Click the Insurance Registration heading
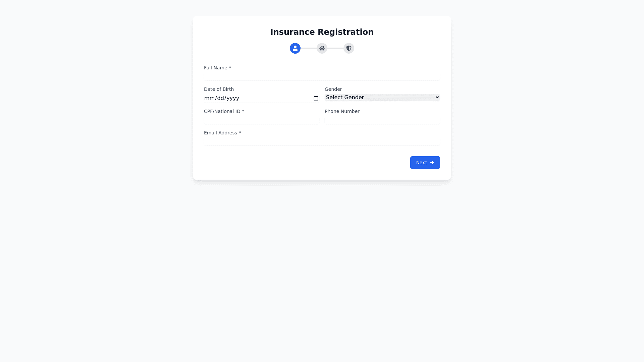The width and height of the screenshot is (644, 362). [x=322, y=32]
